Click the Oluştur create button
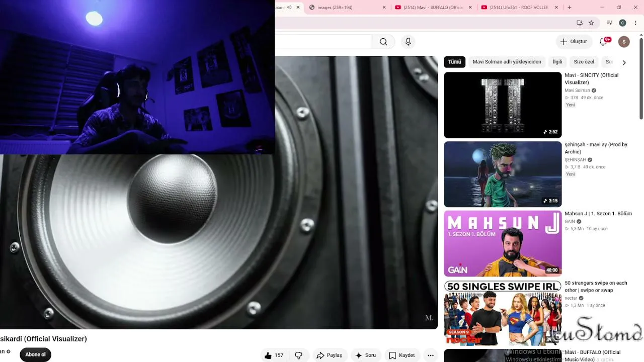This screenshot has height=362, width=644. click(x=574, y=42)
